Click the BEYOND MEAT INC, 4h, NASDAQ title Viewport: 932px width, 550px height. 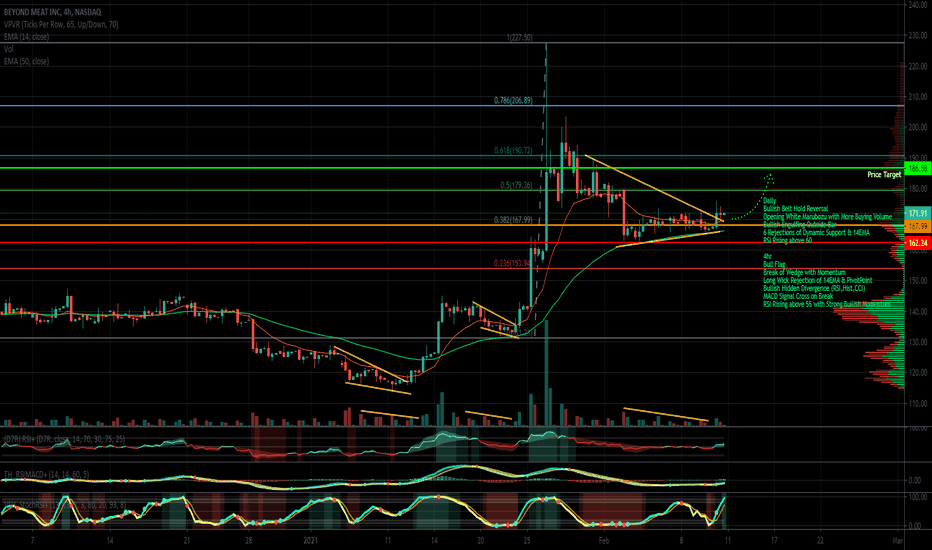(x=52, y=12)
